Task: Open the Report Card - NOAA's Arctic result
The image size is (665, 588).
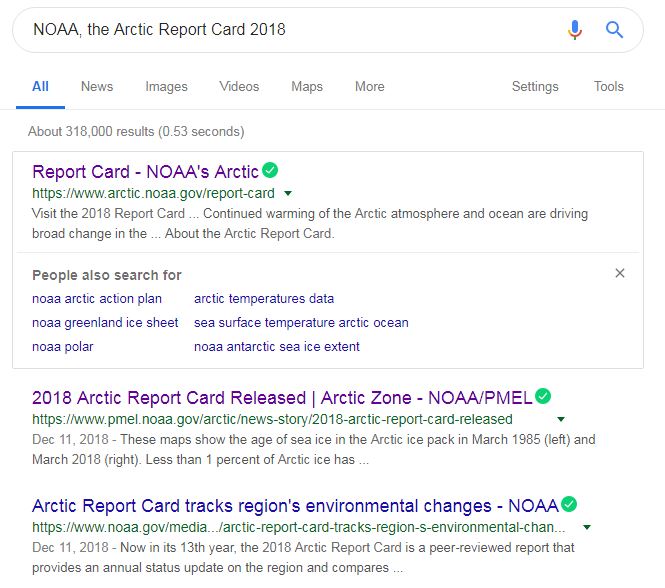Action: (145, 171)
